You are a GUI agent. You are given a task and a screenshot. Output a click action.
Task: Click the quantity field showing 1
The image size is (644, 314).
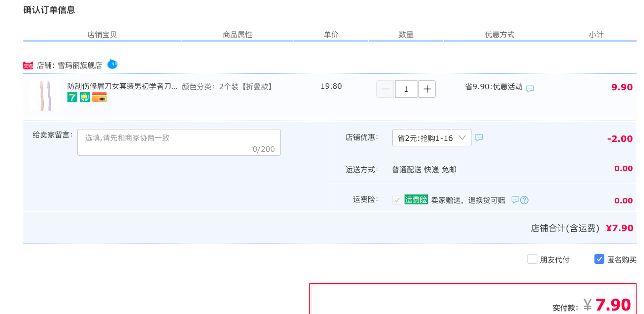tap(406, 89)
